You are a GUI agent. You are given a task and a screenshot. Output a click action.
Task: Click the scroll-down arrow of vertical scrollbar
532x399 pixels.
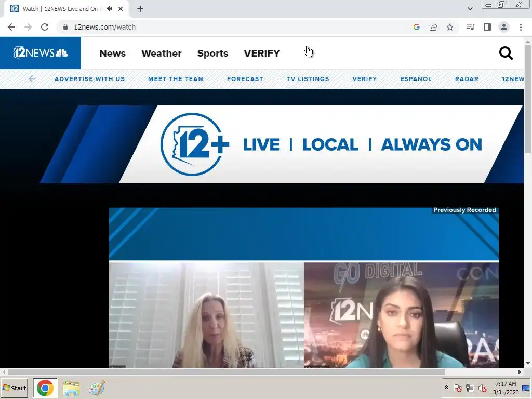pos(528,363)
